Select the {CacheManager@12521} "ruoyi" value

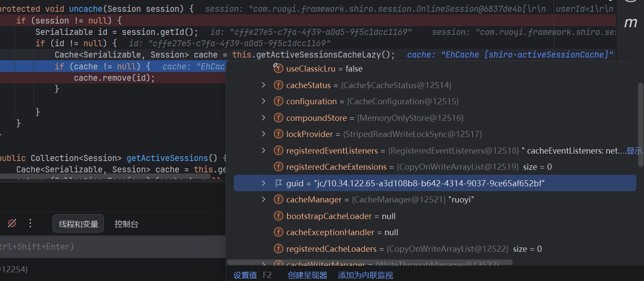[413, 199]
